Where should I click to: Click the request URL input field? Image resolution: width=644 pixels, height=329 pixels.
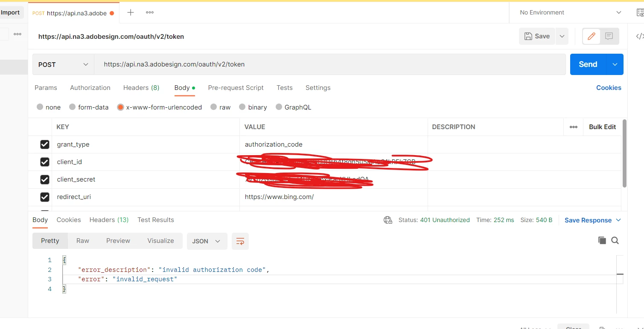coord(330,64)
